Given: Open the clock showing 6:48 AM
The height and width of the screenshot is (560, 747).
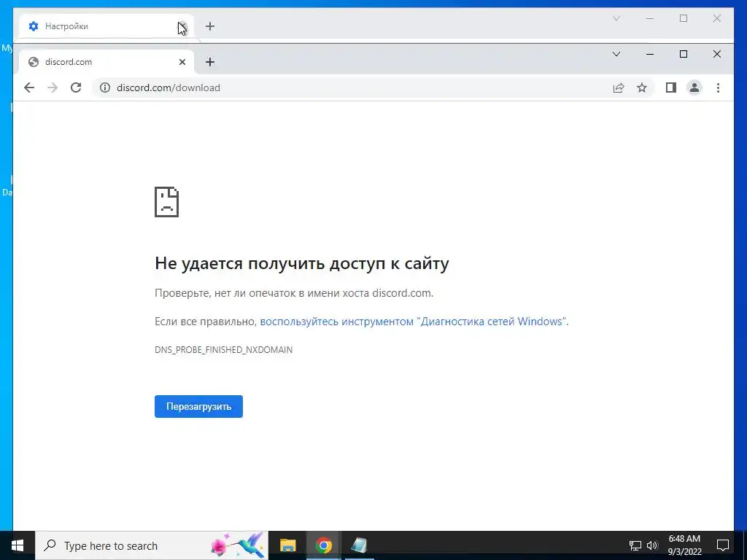Looking at the screenshot, I should click(684, 545).
